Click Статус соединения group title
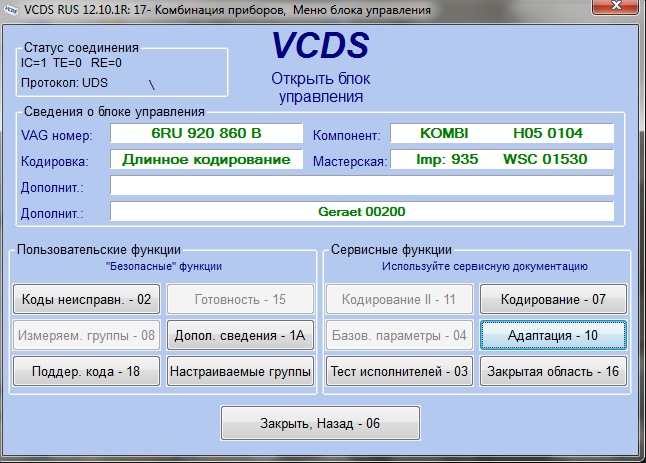Viewport: 646px width, 463px height. [81, 48]
